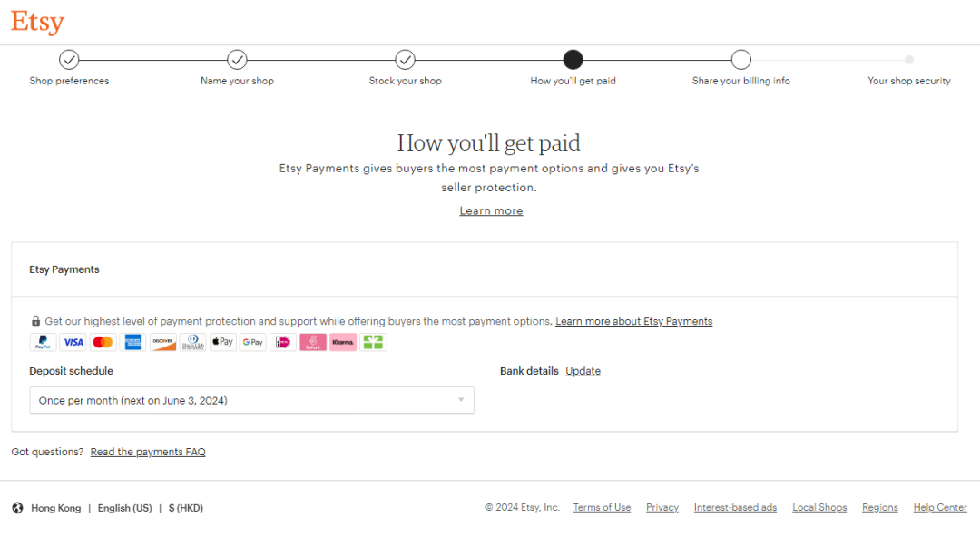Click Update next to Bank details
The image size is (980, 537).
click(583, 371)
